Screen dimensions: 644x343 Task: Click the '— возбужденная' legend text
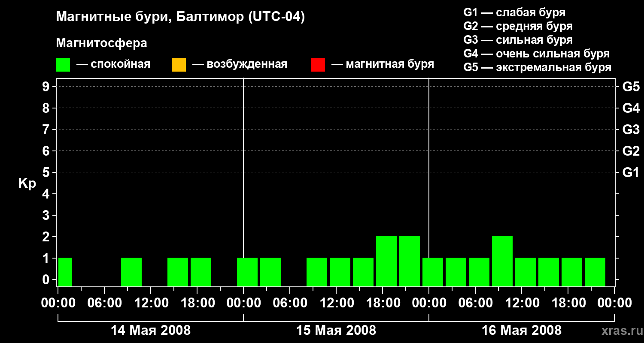point(240,64)
